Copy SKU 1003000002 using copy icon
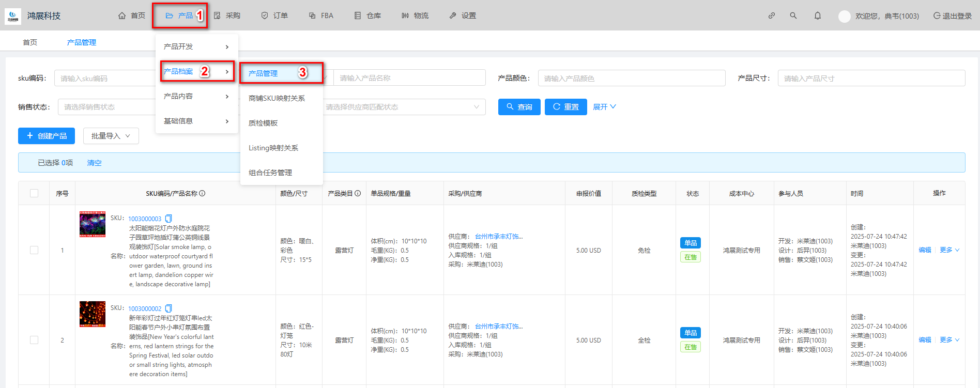This screenshot has height=388, width=980. (169, 308)
